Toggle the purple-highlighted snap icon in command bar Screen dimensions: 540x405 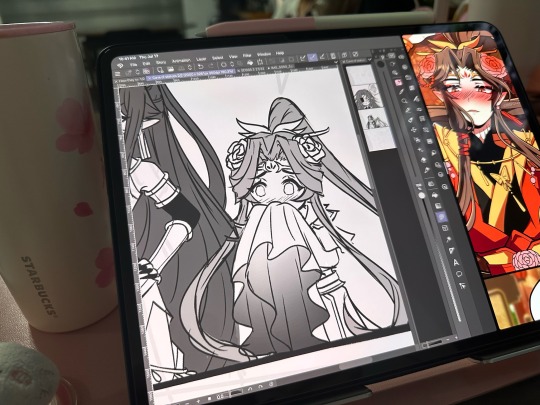click(x=312, y=58)
